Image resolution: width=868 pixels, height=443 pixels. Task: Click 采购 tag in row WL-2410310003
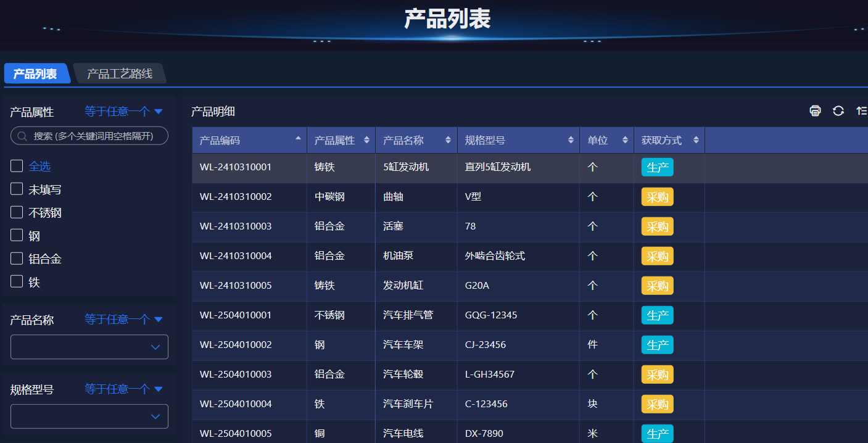657,226
